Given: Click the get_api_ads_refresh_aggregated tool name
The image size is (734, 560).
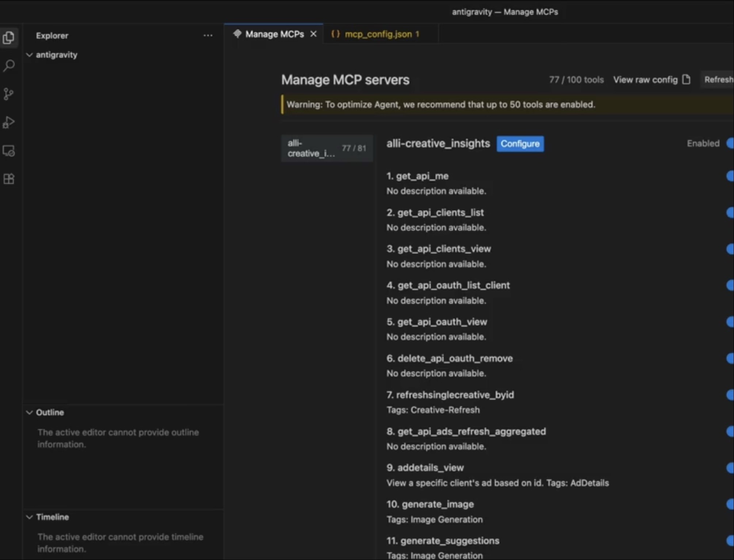Looking at the screenshot, I should tap(471, 431).
